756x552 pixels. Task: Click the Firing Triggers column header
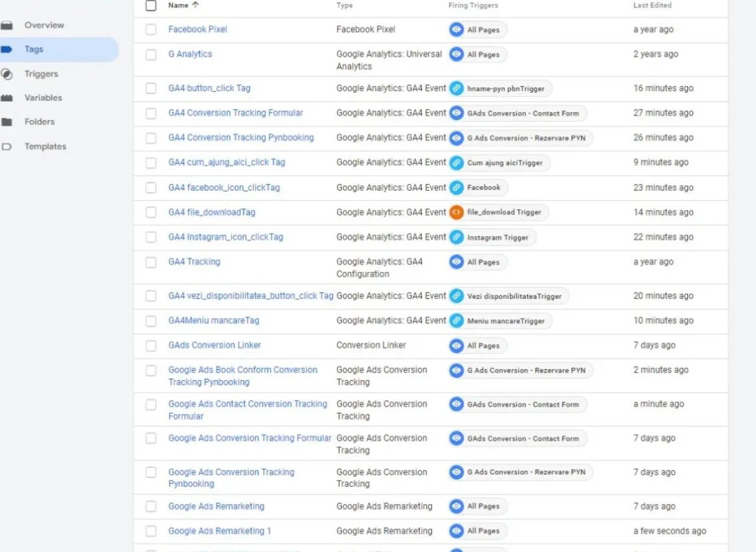(473, 5)
